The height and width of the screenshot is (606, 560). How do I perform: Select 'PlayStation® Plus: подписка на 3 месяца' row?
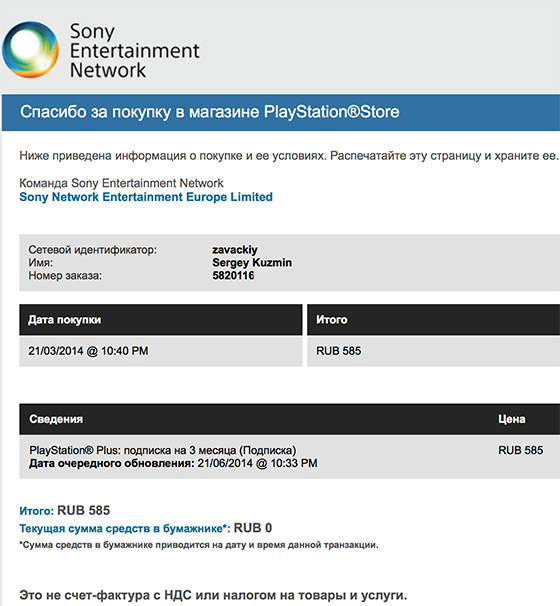tap(163, 450)
